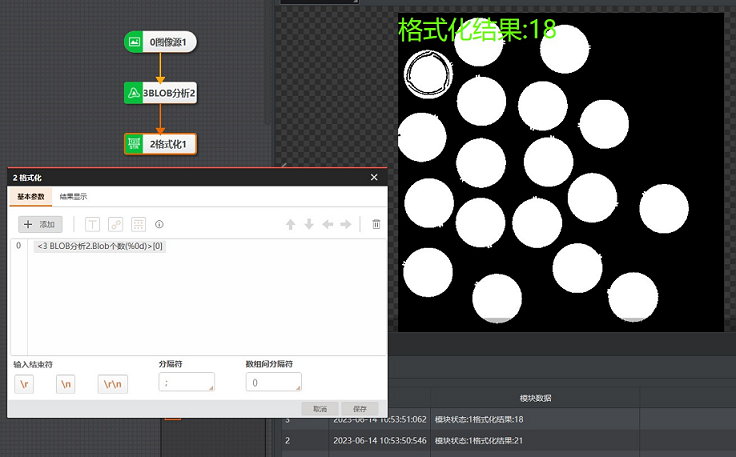Select the timestamp 10:53:50:546 cell
Image resolution: width=736 pixels, height=457 pixels.
(x=380, y=441)
